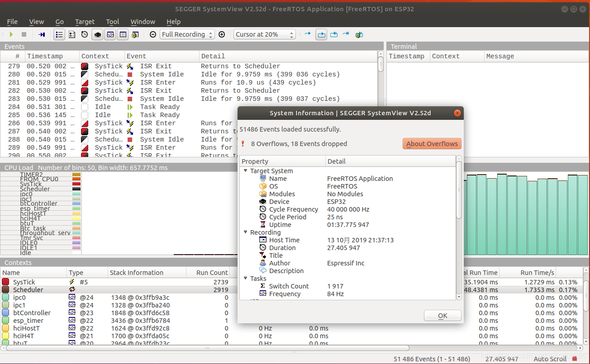Click the zoom out minus icon
Image resolution: width=590 pixels, height=364 pixels.
[153, 34]
